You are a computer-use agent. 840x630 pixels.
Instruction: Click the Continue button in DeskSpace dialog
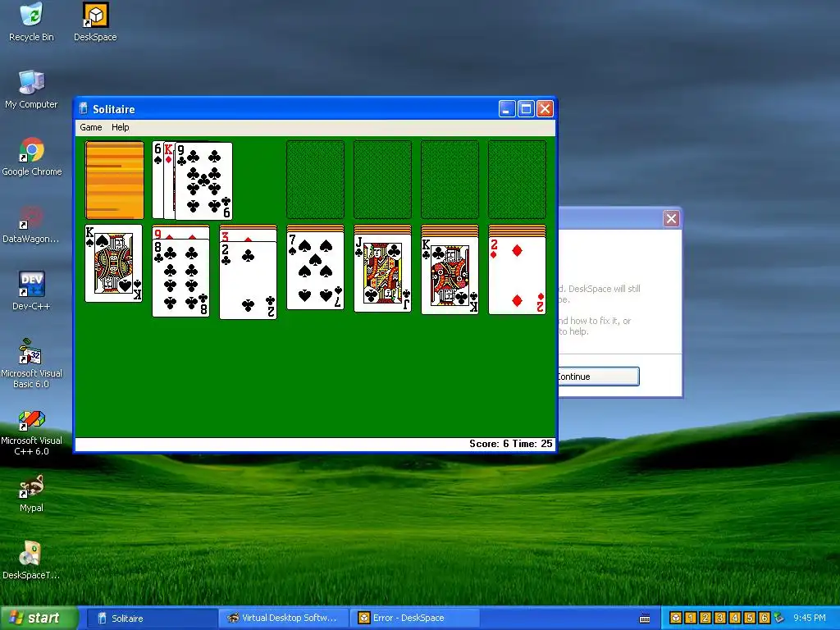coord(598,376)
